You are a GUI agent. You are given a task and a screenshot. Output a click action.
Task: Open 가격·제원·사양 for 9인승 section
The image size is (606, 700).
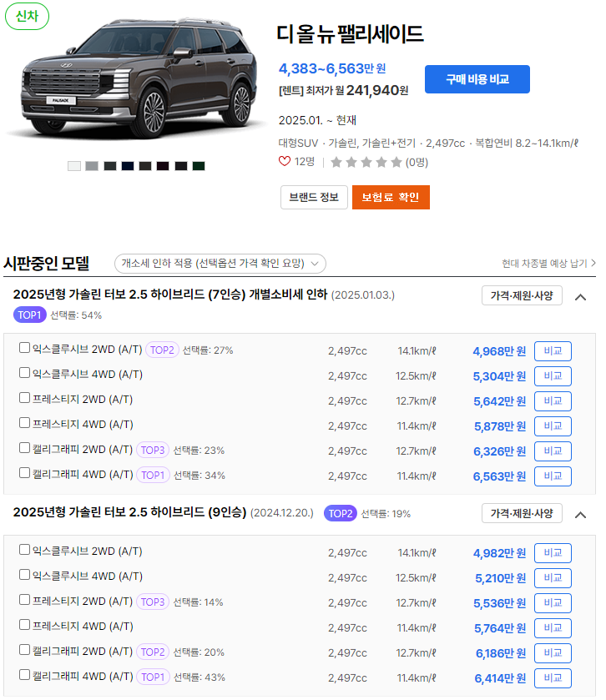pyautogui.click(x=522, y=513)
